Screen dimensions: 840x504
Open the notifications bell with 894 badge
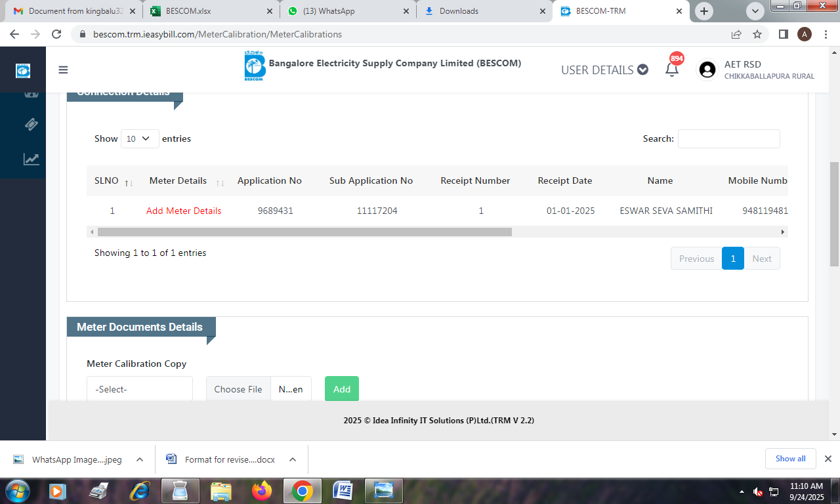[x=672, y=69]
